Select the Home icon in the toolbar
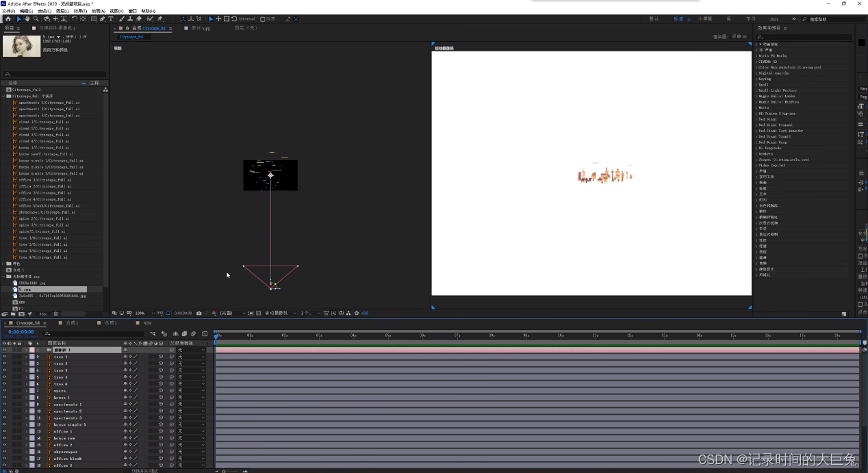The height and width of the screenshot is (473, 868). point(8,19)
